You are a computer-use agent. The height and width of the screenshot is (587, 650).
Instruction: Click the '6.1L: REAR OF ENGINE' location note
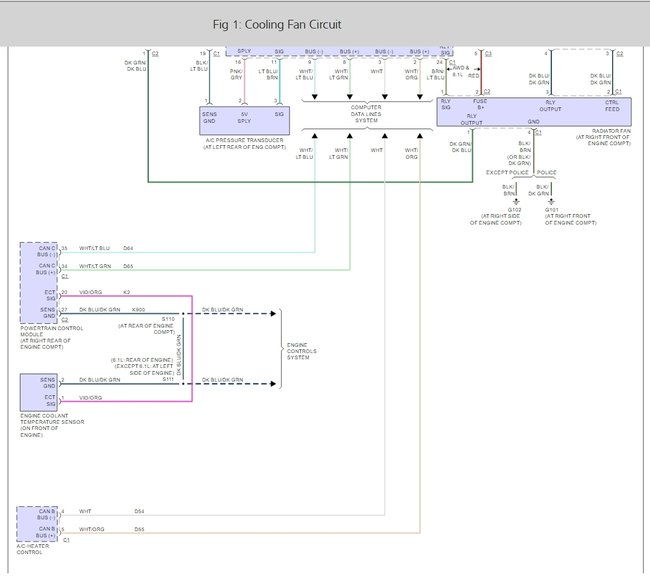click(x=142, y=360)
